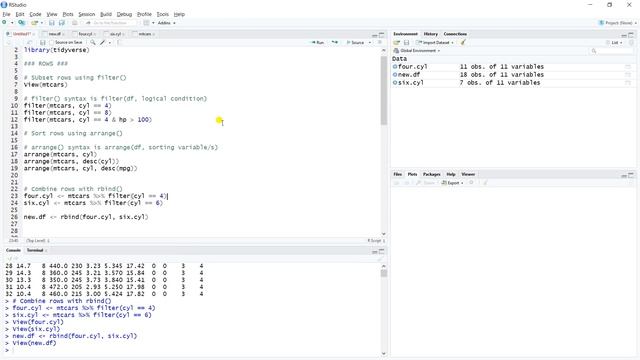
Task: View new.df using its table grid icon
Action: click(628, 75)
